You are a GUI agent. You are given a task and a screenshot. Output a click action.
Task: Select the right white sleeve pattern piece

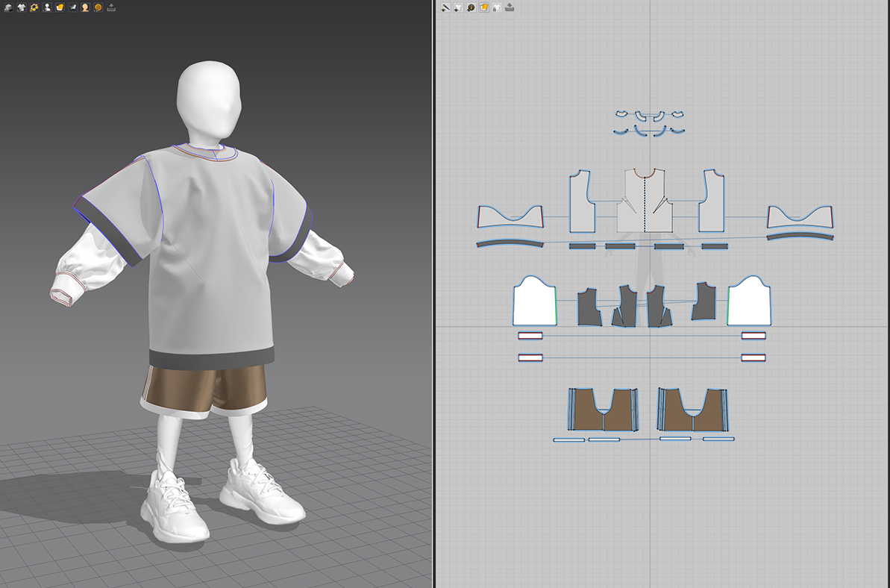point(748,306)
